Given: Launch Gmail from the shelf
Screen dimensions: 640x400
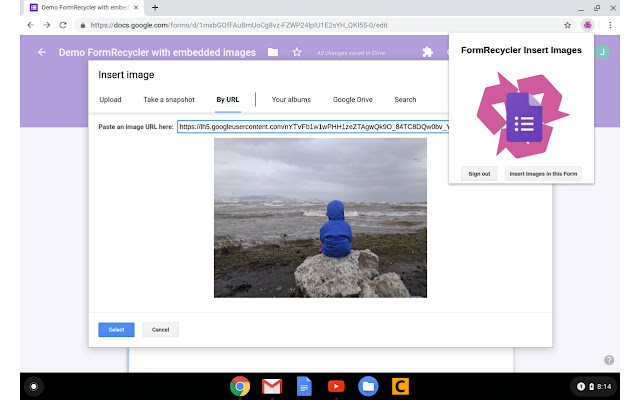Looking at the screenshot, I should coord(272,386).
